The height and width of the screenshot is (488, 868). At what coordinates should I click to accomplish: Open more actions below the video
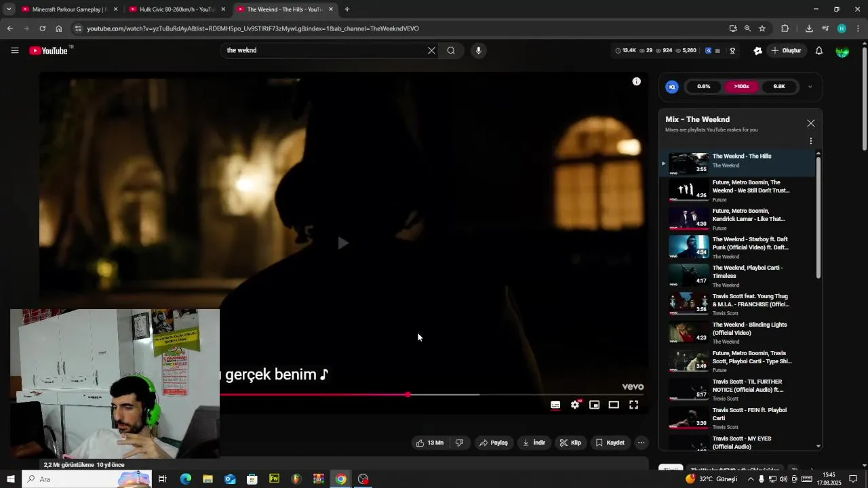(x=641, y=443)
